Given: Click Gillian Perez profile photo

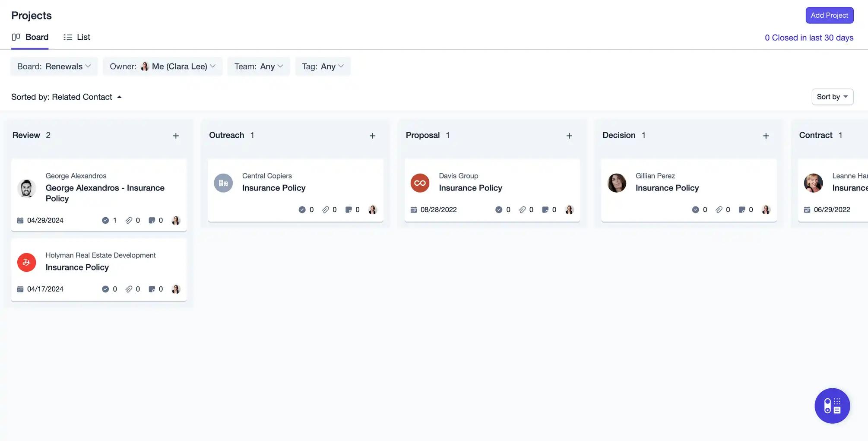Looking at the screenshot, I should coord(617,183).
